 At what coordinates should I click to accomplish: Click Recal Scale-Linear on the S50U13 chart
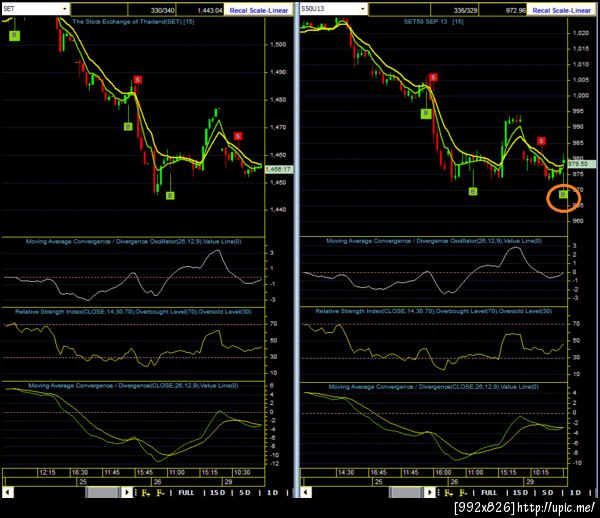coord(561,10)
